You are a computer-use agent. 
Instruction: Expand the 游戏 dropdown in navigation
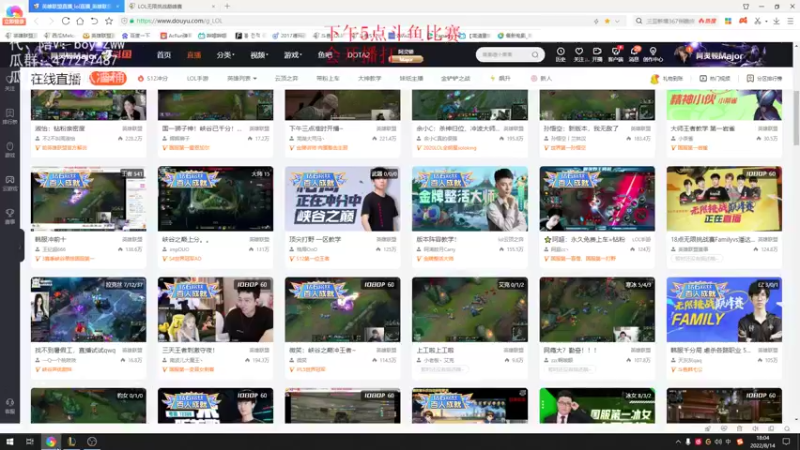tap(293, 55)
